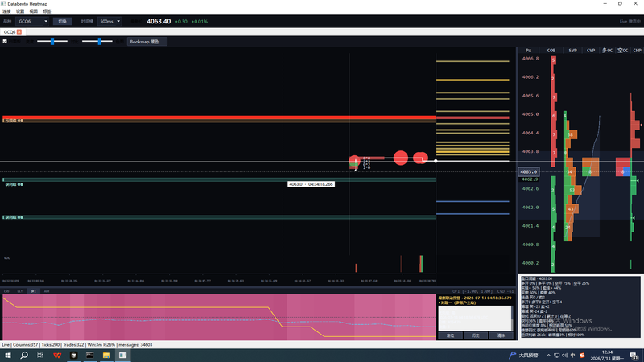Click the upper green 获利组 OB label
Screen dimensions: 644x362
click(x=14, y=184)
